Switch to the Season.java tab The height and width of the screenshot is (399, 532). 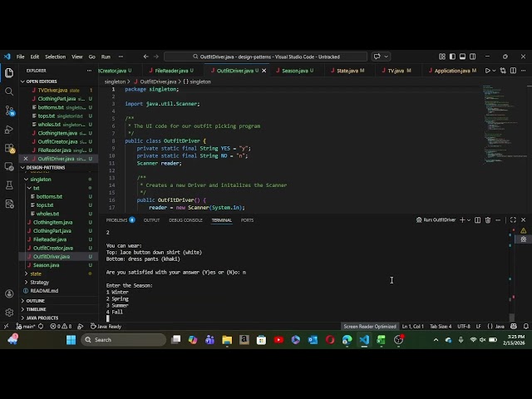click(x=295, y=71)
